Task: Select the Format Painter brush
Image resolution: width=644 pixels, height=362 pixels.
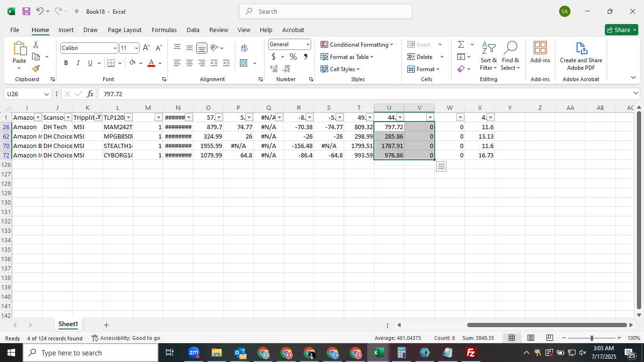Action: (36, 69)
